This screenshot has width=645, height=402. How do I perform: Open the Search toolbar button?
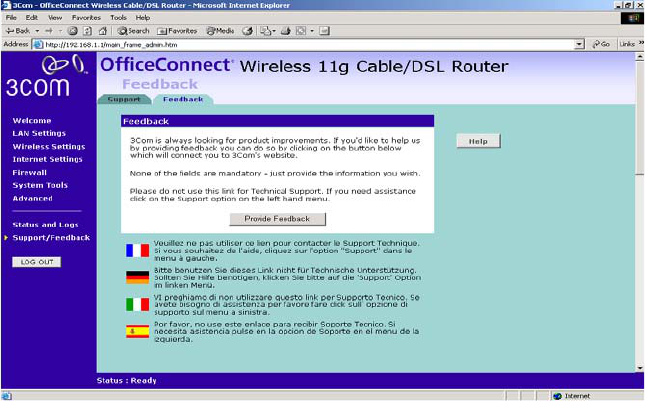pos(133,31)
